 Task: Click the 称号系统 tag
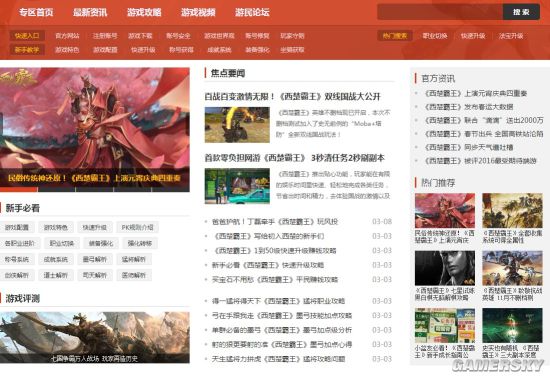[x=16, y=259]
